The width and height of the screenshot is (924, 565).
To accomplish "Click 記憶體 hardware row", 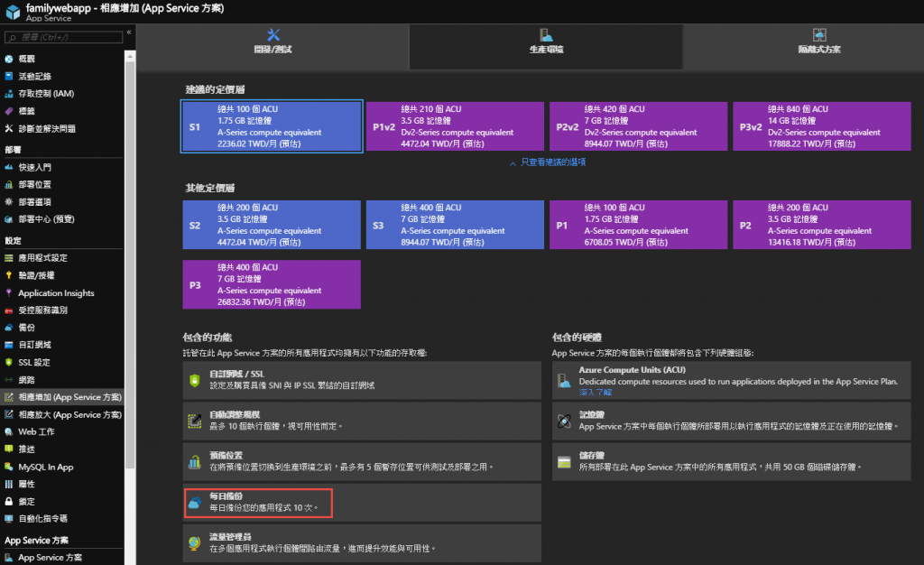I will tap(731, 421).
